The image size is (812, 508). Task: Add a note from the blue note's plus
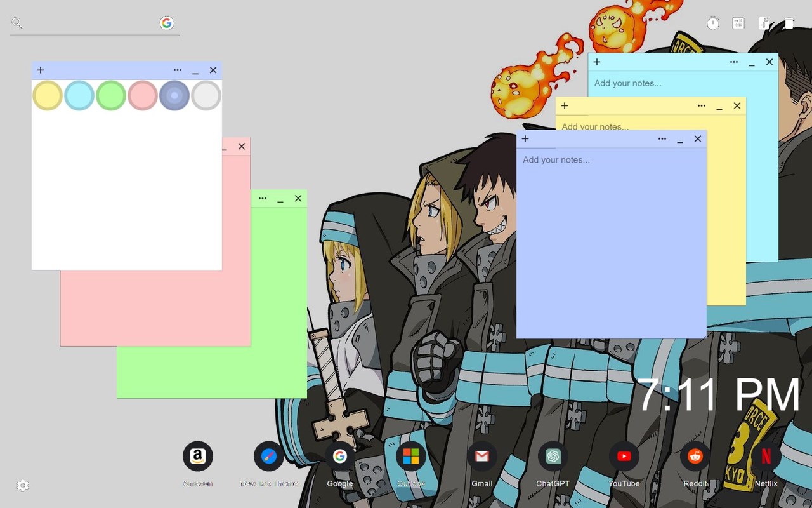click(525, 139)
